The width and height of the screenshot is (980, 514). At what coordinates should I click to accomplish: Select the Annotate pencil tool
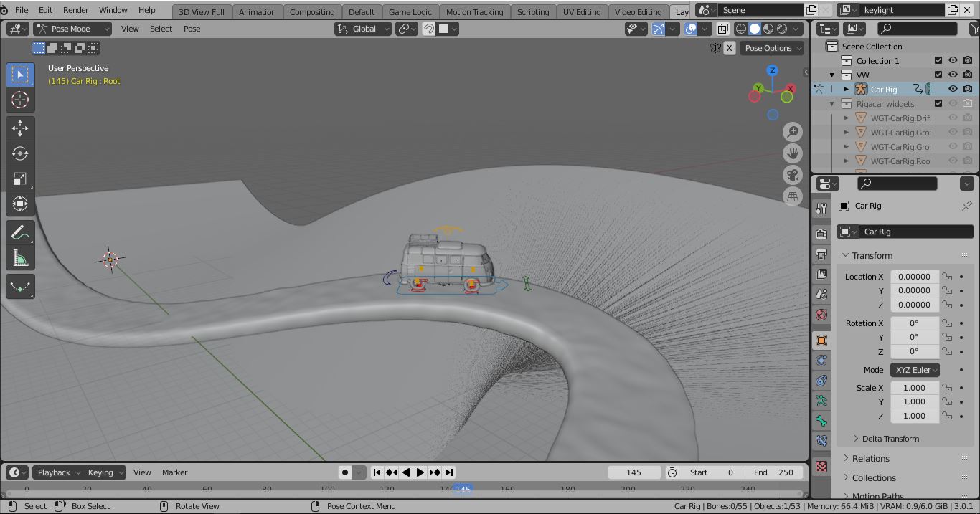pyautogui.click(x=20, y=232)
